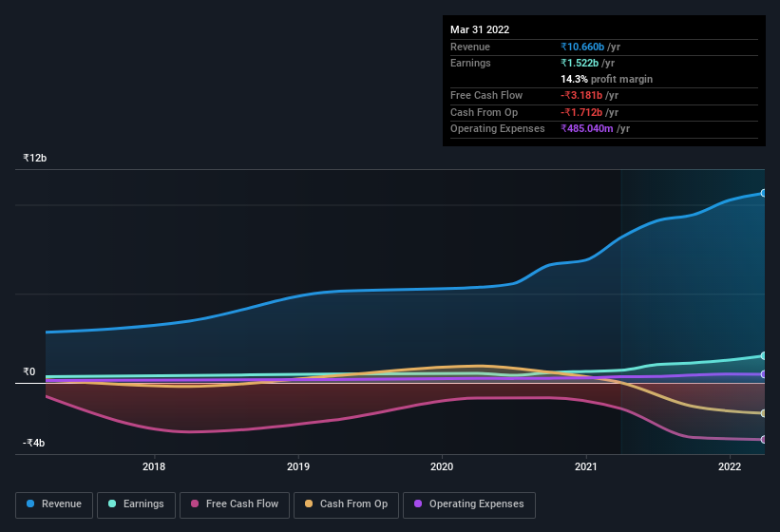The height and width of the screenshot is (532, 780).
Task: Click the -₹3.181b free cash flow value
Action: coord(581,95)
